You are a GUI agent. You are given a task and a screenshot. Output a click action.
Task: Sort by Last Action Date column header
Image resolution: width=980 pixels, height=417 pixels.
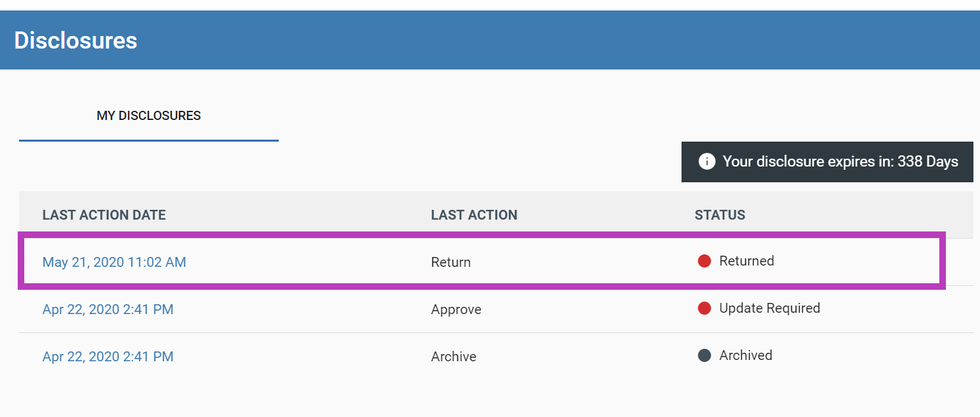click(104, 215)
